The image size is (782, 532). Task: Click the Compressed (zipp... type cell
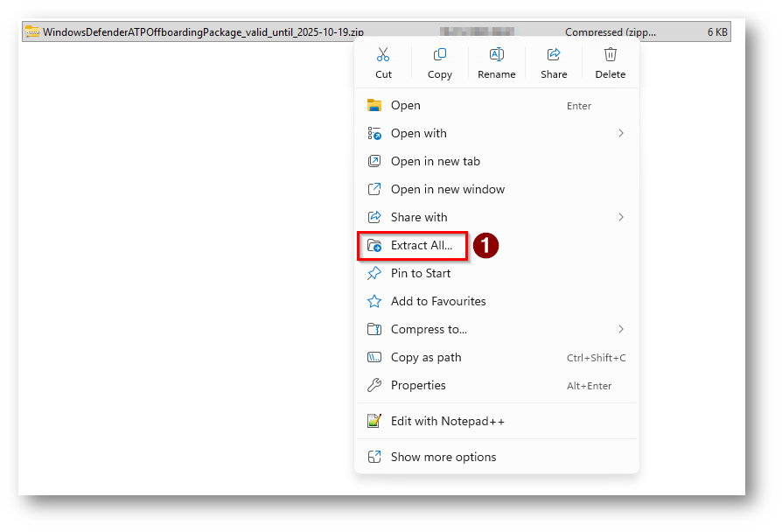[x=611, y=32]
